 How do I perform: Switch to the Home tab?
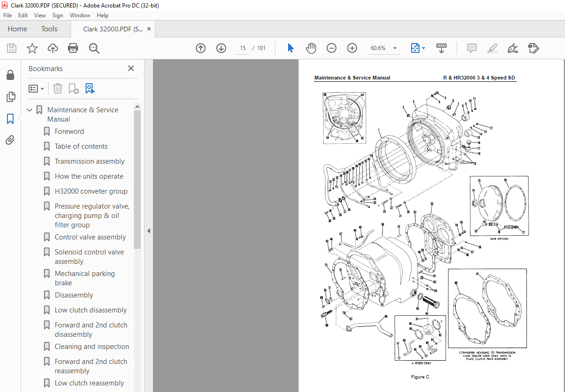17,29
